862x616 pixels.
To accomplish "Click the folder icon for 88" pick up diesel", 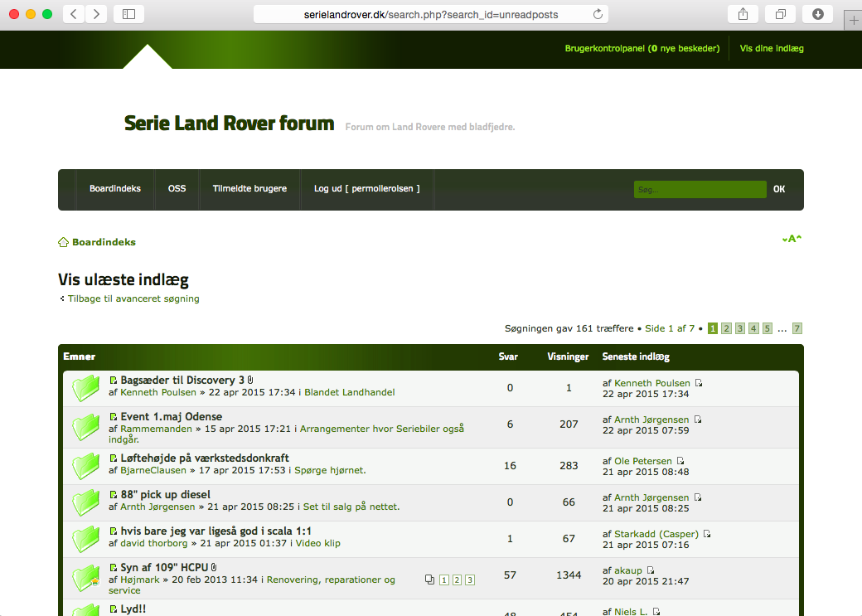I will coord(85,502).
